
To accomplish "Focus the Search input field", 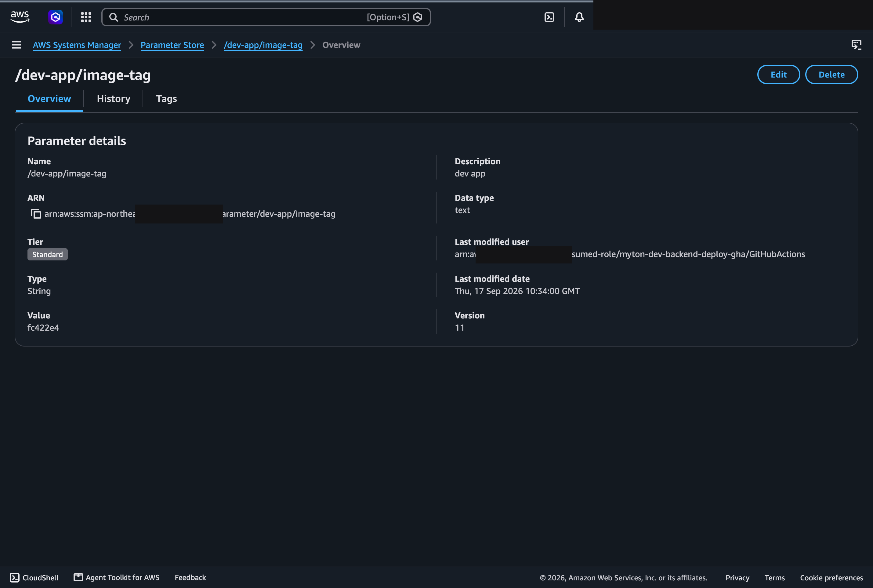I will (266, 17).
